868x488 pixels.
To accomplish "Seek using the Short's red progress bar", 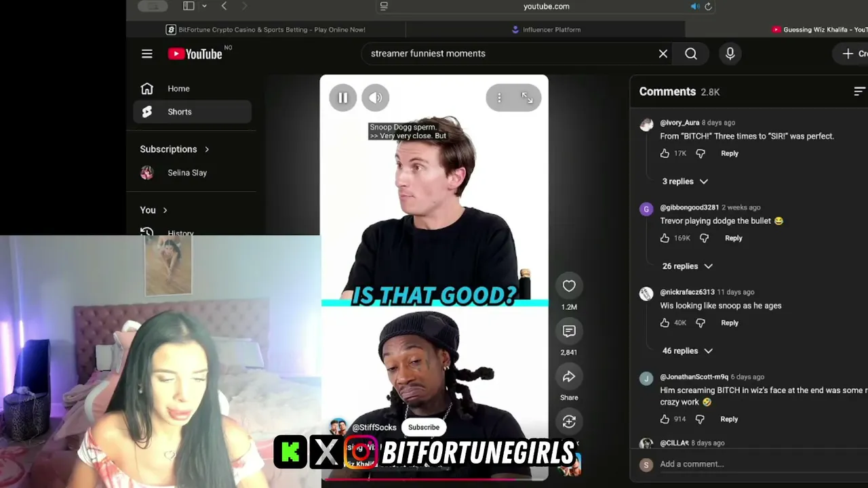I will tap(434, 479).
